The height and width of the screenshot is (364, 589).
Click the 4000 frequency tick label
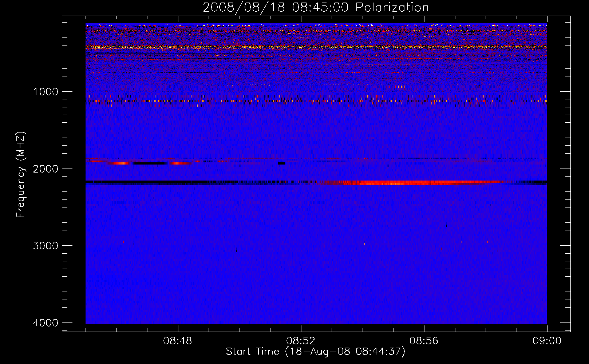click(x=46, y=323)
